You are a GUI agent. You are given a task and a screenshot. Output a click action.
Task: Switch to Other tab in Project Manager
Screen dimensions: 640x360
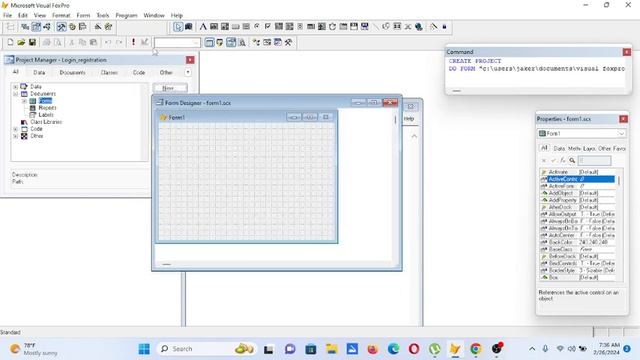[x=166, y=72]
